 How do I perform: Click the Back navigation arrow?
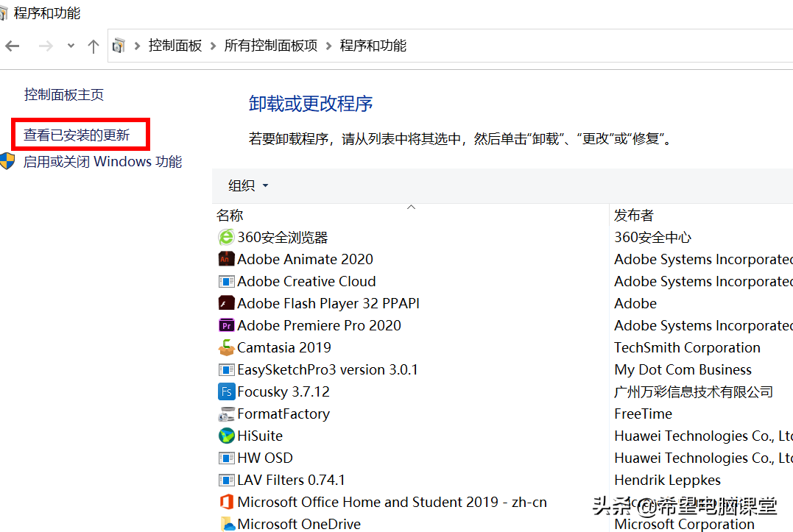[13, 46]
